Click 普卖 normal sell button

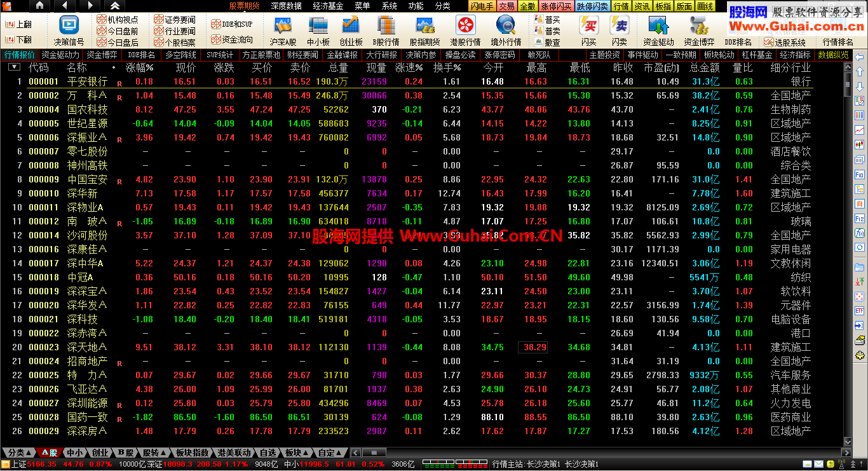[x=548, y=31]
